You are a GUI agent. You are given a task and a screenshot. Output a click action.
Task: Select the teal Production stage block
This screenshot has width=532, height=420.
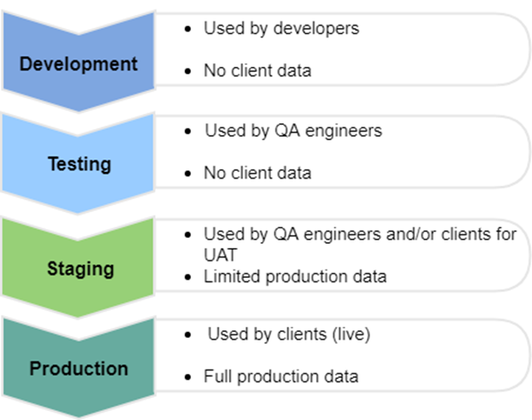79,369
